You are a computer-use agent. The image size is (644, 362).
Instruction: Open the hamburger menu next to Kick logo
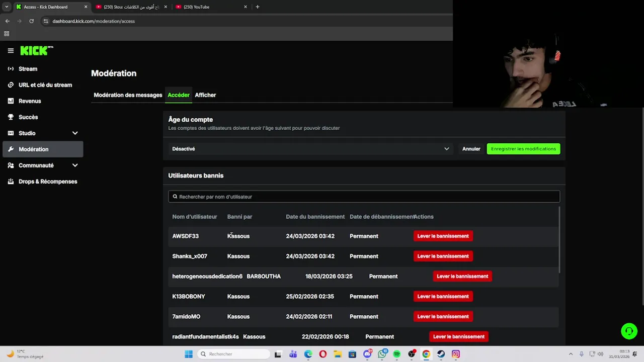coord(11,51)
